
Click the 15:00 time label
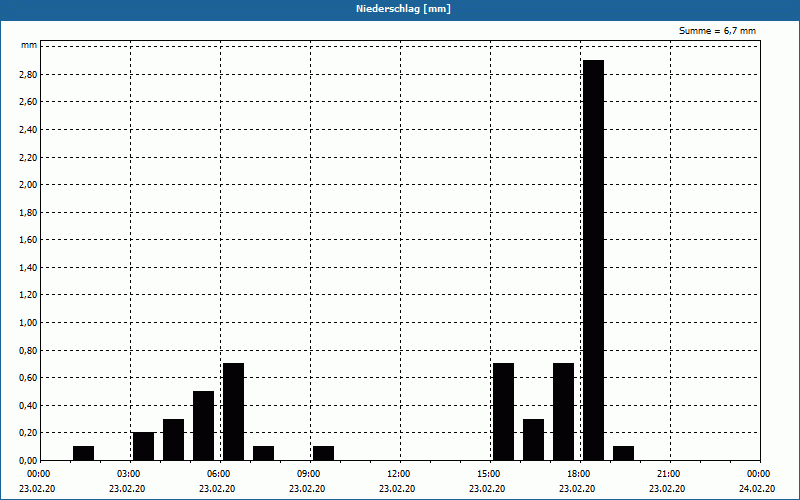[491, 474]
